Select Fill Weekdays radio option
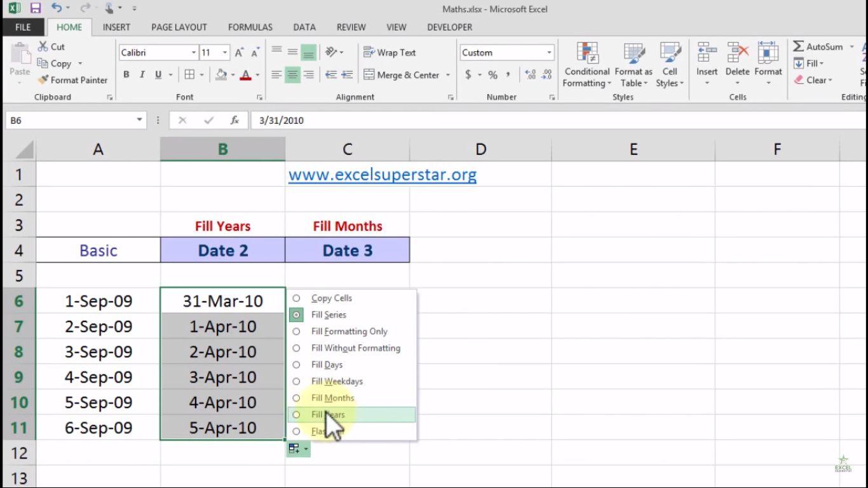The image size is (868, 488). click(x=296, y=381)
